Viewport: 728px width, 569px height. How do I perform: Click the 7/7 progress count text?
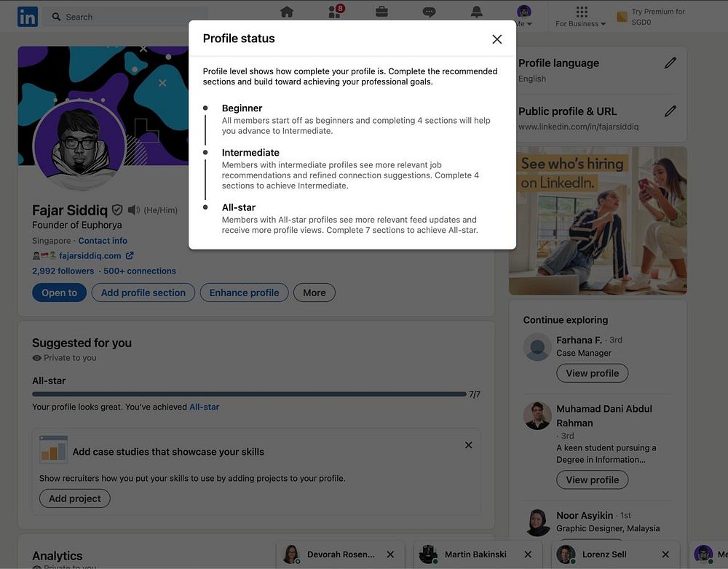(475, 394)
